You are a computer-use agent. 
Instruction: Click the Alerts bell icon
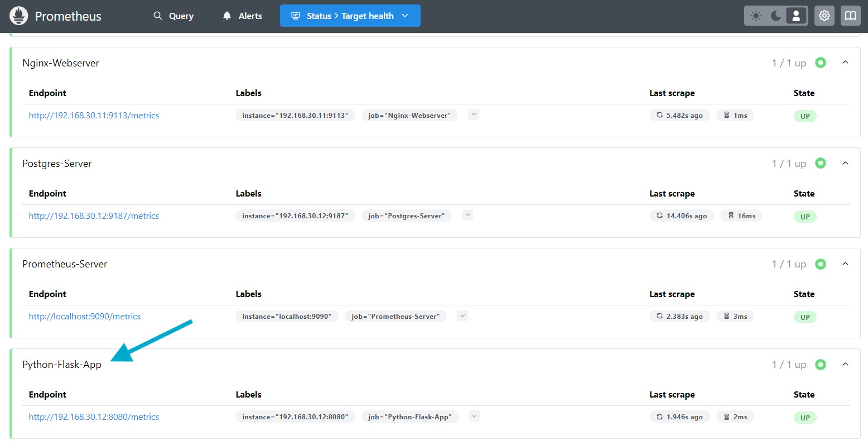click(x=227, y=16)
